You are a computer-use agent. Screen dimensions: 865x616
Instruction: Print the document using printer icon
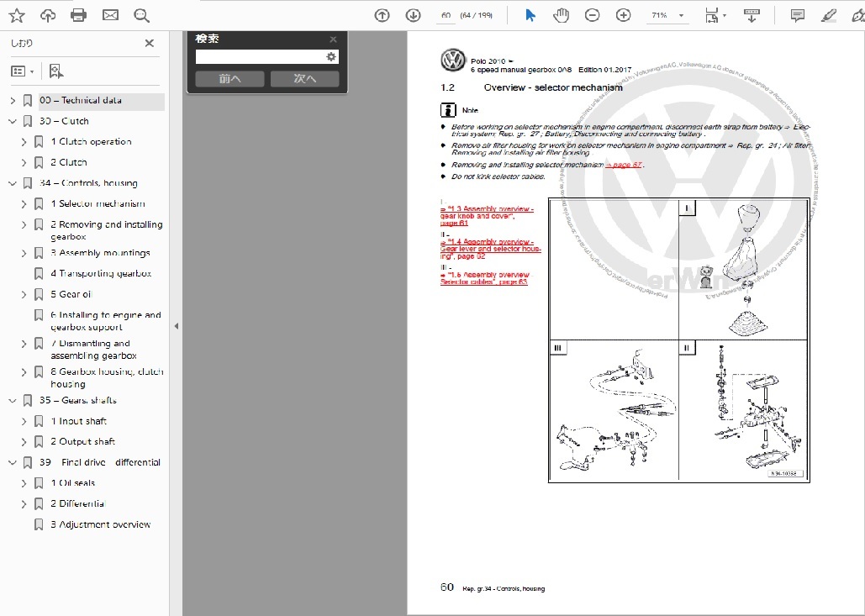[x=78, y=15]
